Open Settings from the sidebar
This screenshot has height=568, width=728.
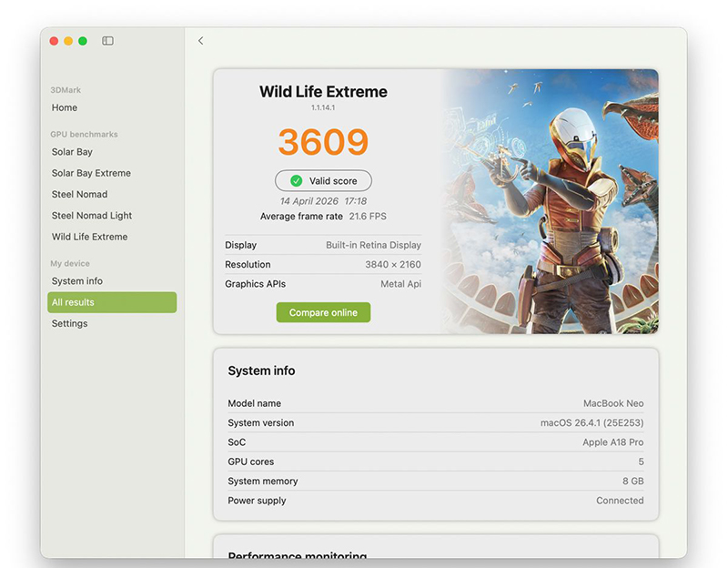point(70,323)
